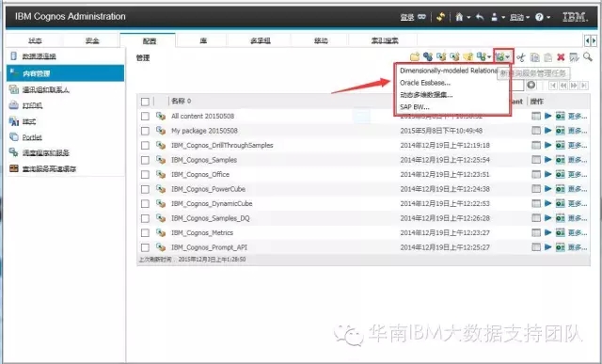Switch to the 库 tab

click(x=203, y=40)
